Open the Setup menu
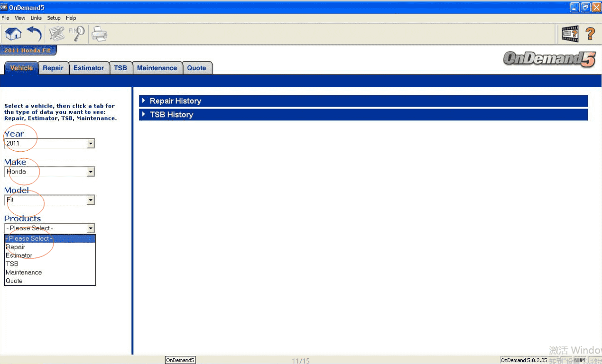Screen dimensions: 602x364 pyautogui.click(x=54, y=18)
